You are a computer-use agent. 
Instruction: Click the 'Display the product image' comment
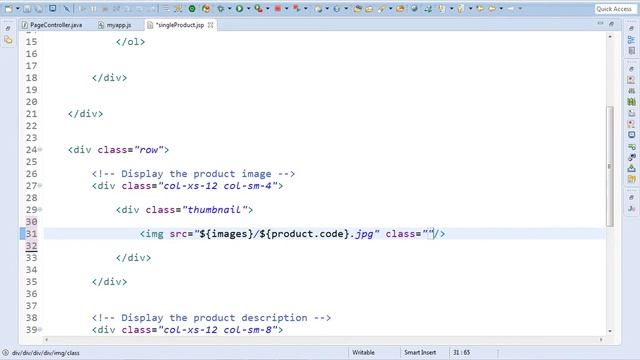193,174
